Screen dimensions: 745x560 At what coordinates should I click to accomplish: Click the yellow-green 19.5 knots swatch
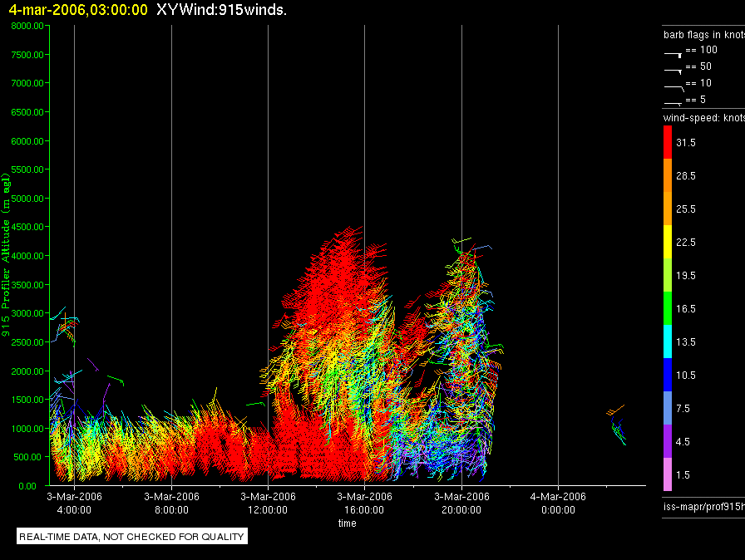pos(668,275)
